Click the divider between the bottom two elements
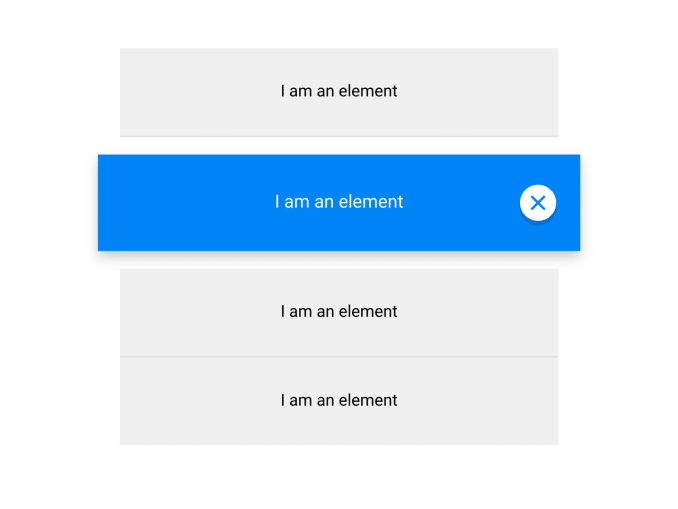The width and height of the screenshot is (678, 509). point(339,356)
